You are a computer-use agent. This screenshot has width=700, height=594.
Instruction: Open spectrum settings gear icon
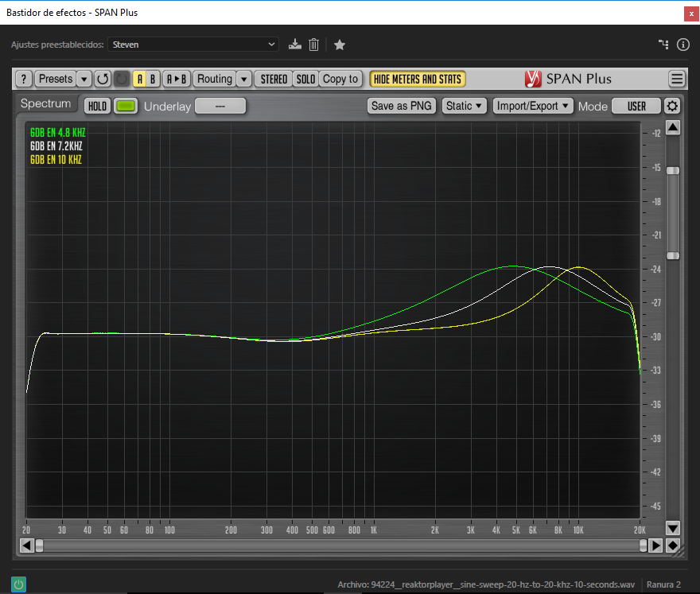click(673, 106)
